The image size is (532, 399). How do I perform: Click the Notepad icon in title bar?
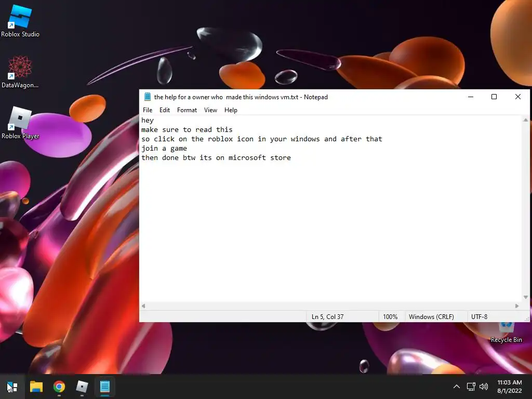coord(147,97)
